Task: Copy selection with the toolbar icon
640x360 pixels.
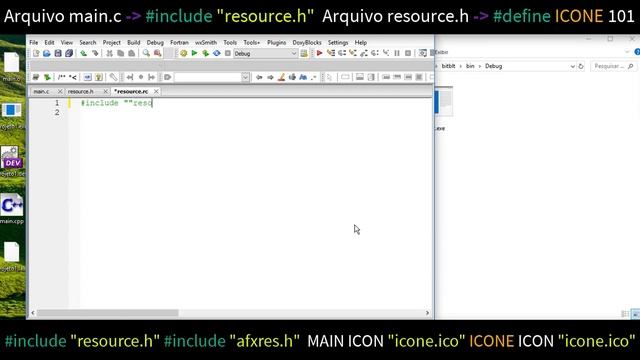Action: click(x=120, y=53)
